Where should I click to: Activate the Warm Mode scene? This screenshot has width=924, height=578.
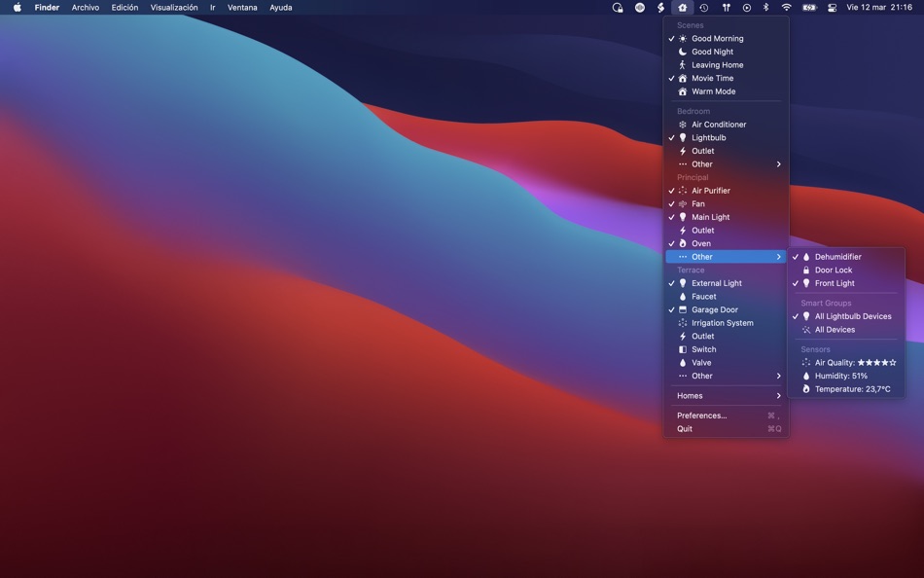(x=726, y=91)
